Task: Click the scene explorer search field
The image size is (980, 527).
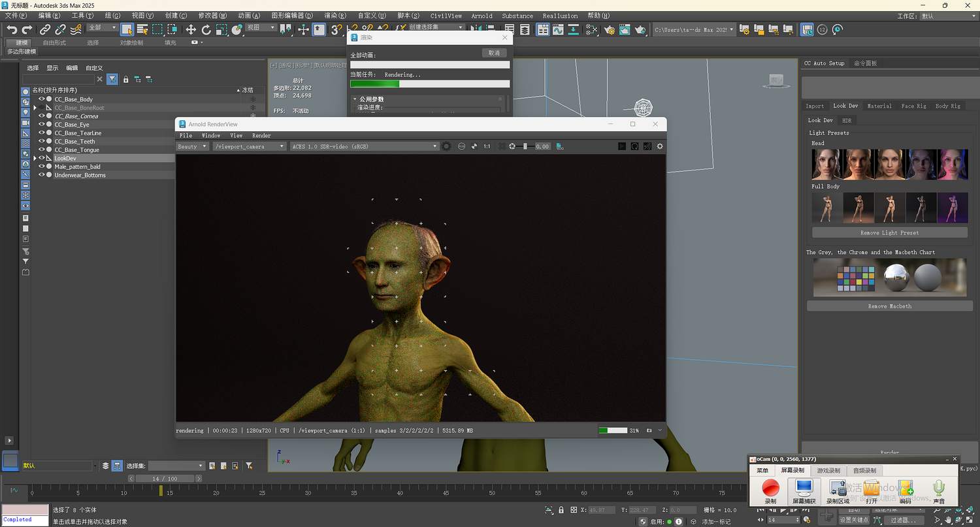Action: (x=59, y=79)
